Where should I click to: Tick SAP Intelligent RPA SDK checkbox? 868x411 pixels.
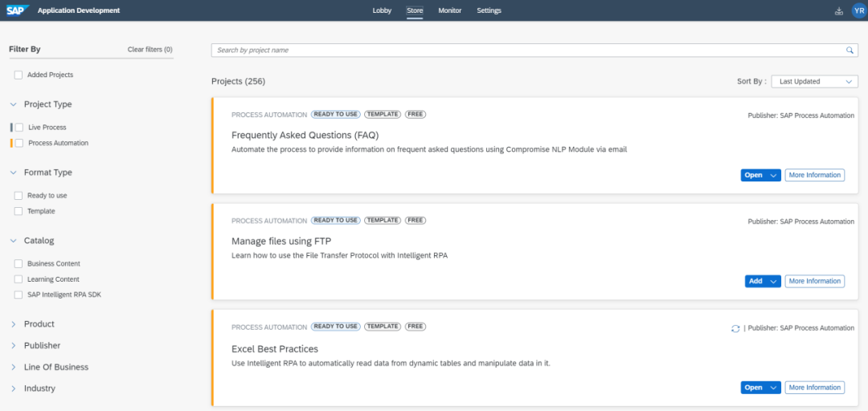18,295
